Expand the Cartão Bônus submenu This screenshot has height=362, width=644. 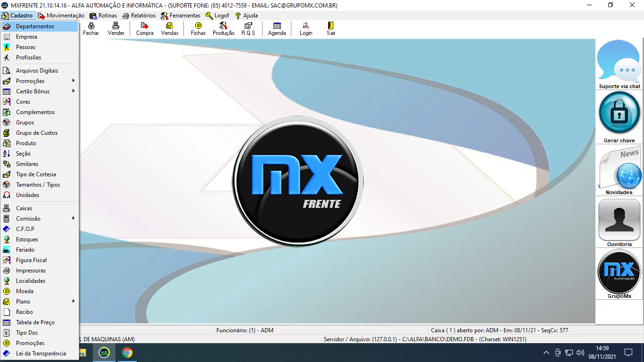[x=74, y=91]
